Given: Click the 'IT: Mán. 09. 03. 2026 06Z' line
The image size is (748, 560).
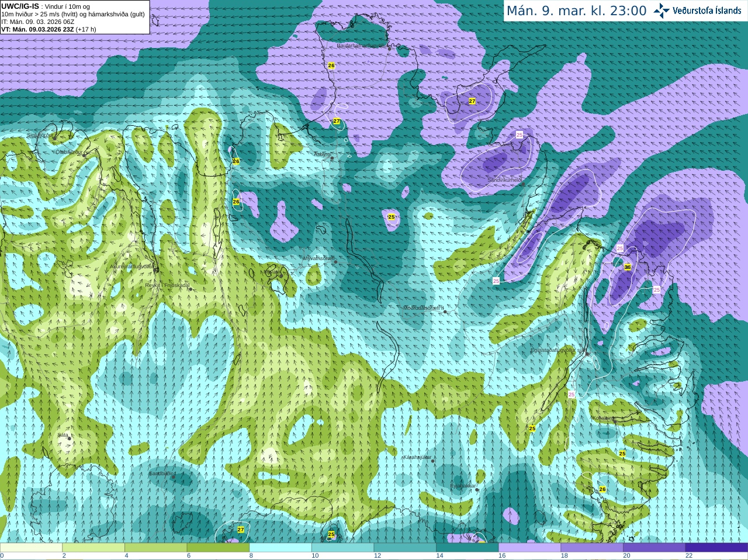Looking at the screenshot, I should tap(38, 22).
